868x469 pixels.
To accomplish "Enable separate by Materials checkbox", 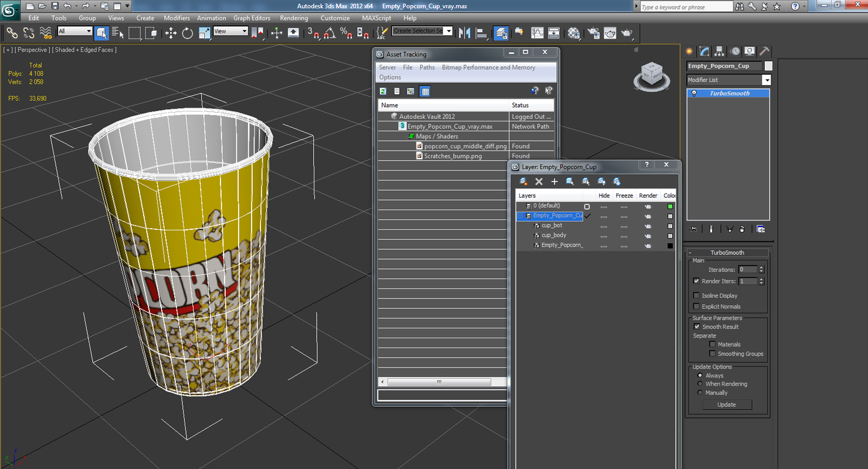I will point(713,345).
